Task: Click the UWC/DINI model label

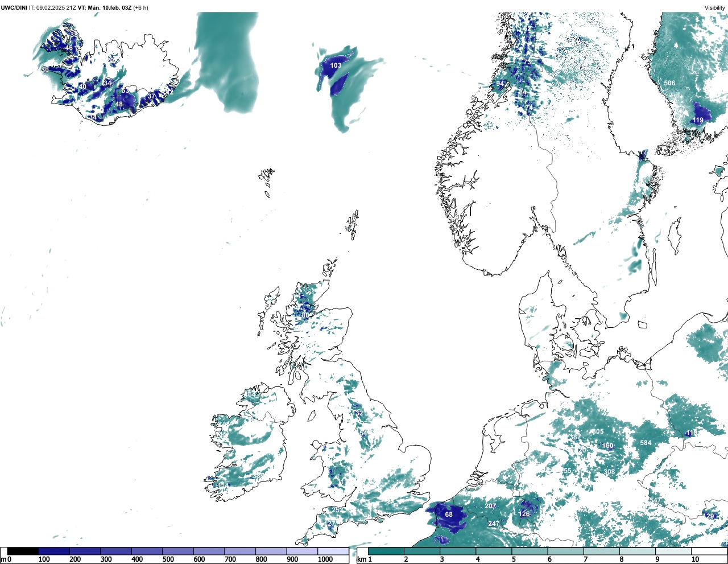Action: pyautogui.click(x=14, y=8)
